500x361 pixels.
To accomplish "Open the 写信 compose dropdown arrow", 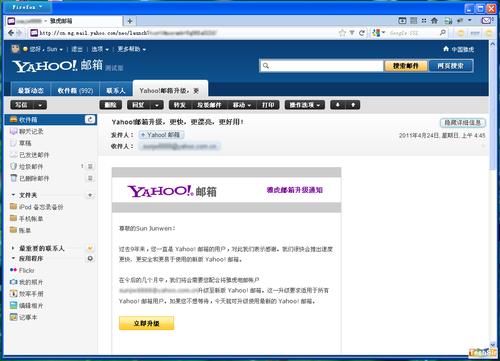I will (x=40, y=105).
